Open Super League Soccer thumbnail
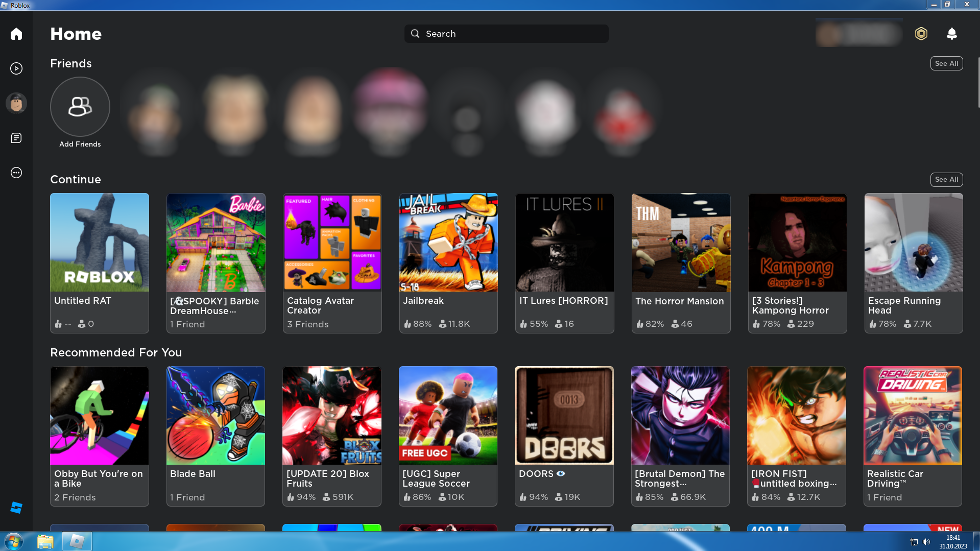980x551 pixels. click(x=448, y=416)
